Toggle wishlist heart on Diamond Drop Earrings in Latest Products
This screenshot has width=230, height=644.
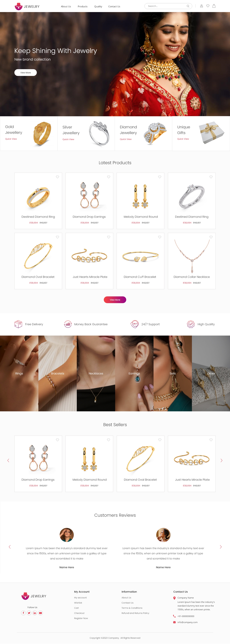tap(109, 177)
